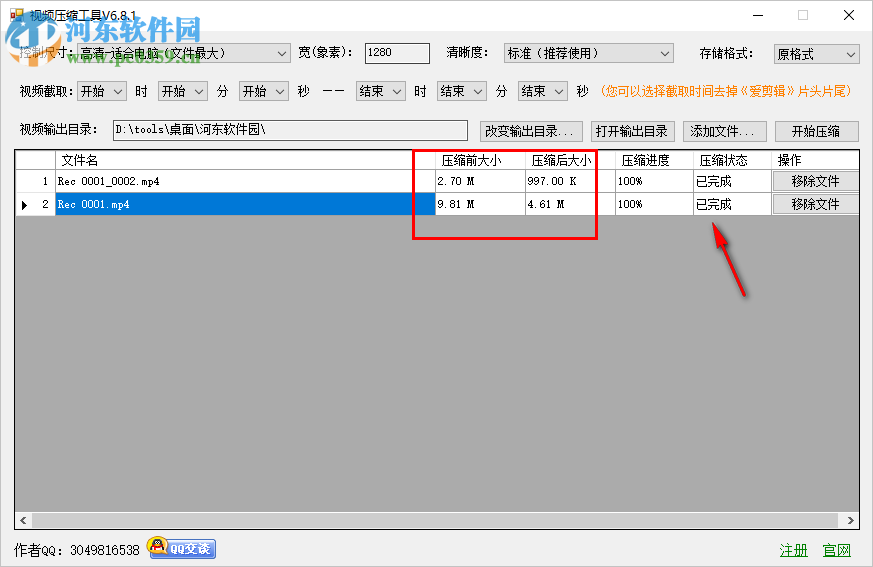
Task: Open the start minute dropdown
Action: click(x=183, y=91)
